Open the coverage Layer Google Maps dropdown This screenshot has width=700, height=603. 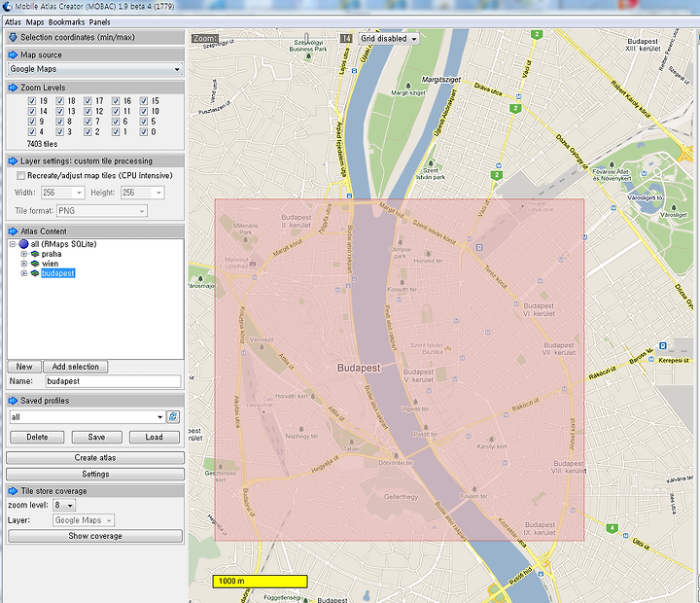pyautogui.click(x=84, y=520)
